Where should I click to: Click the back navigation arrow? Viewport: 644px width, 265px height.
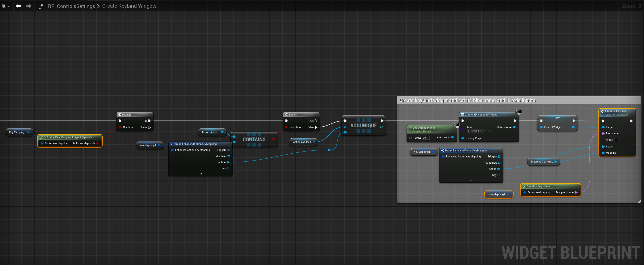18,6
